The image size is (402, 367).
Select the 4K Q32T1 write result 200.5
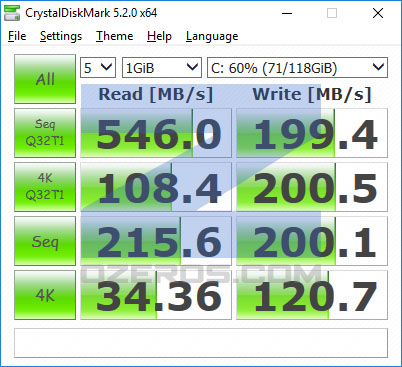(x=312, y=187)
